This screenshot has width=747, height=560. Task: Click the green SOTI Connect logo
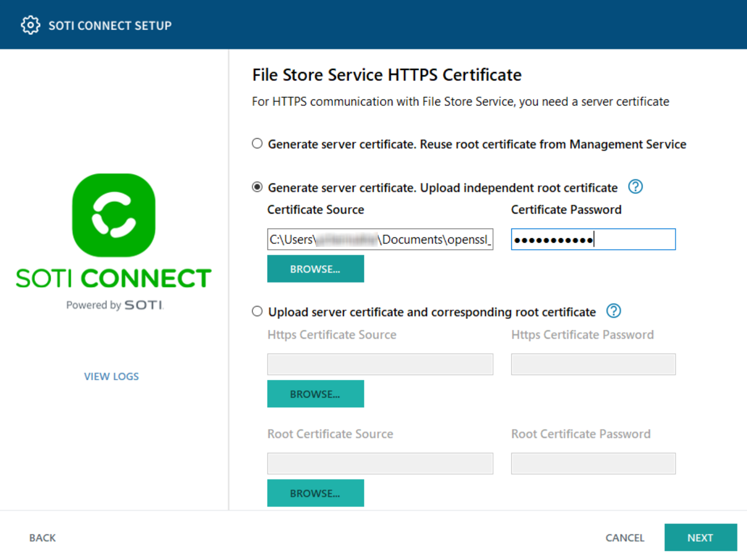pyautogui.click(x=114, y=215)
